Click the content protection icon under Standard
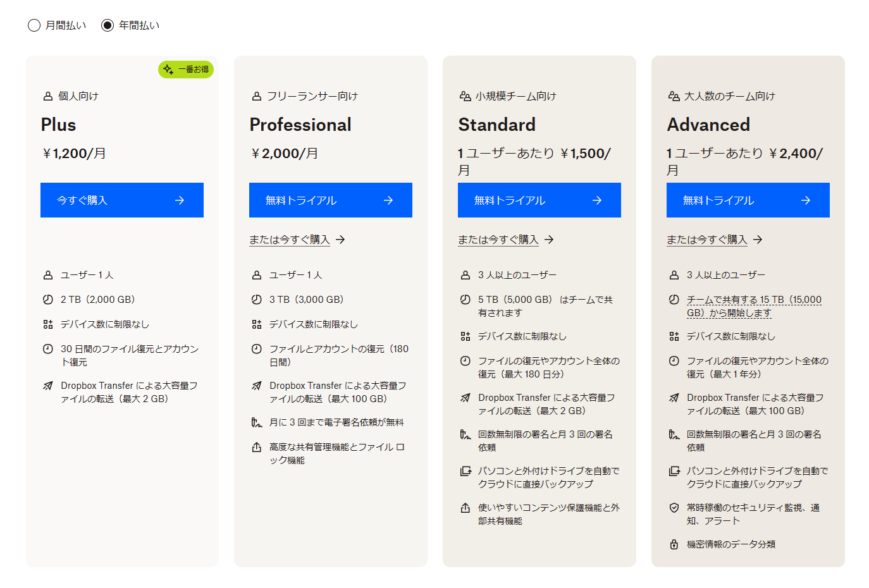 click(465, 508)
